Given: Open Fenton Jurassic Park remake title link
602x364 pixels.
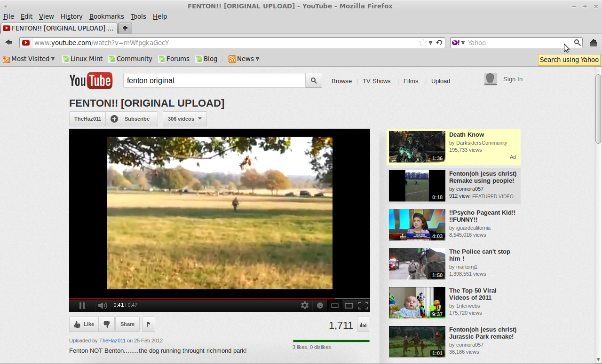Looking at the screenshot, I should 483,333.
